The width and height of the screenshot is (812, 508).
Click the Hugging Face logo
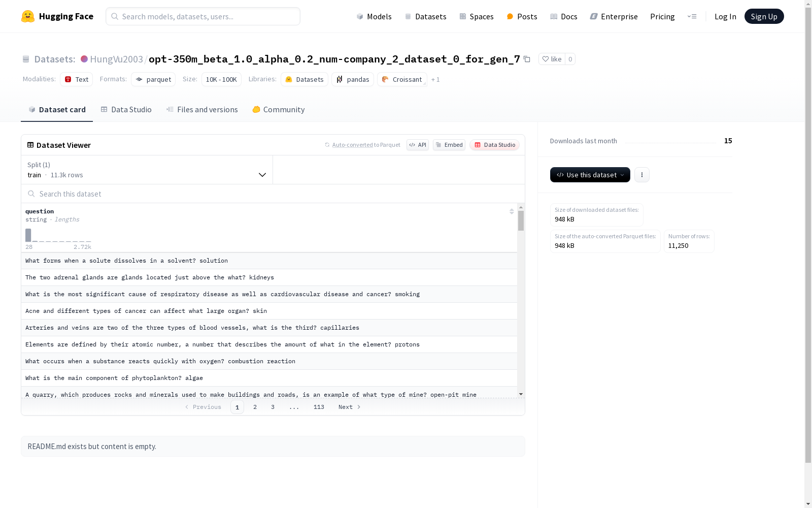point(57,16)
